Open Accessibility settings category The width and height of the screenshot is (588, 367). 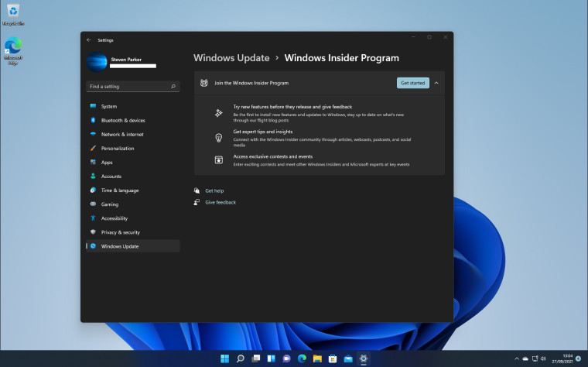(x=133, y=218)
